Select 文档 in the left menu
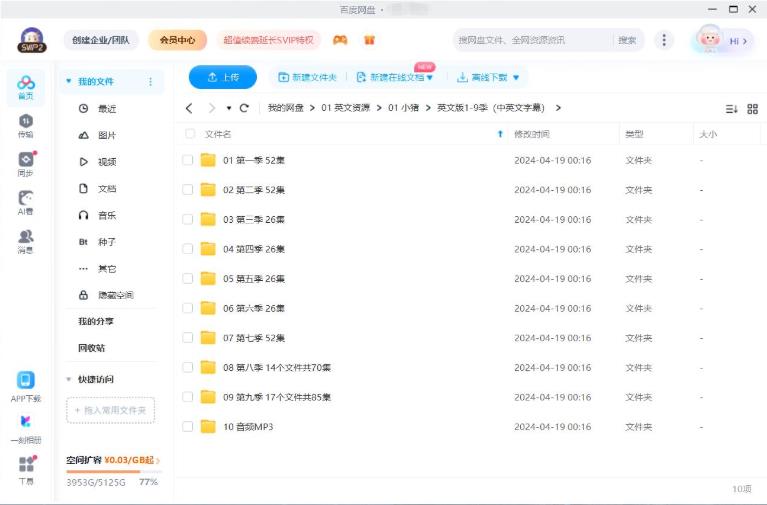Viewport: 767px width, 505px height. tap(97, 188)
